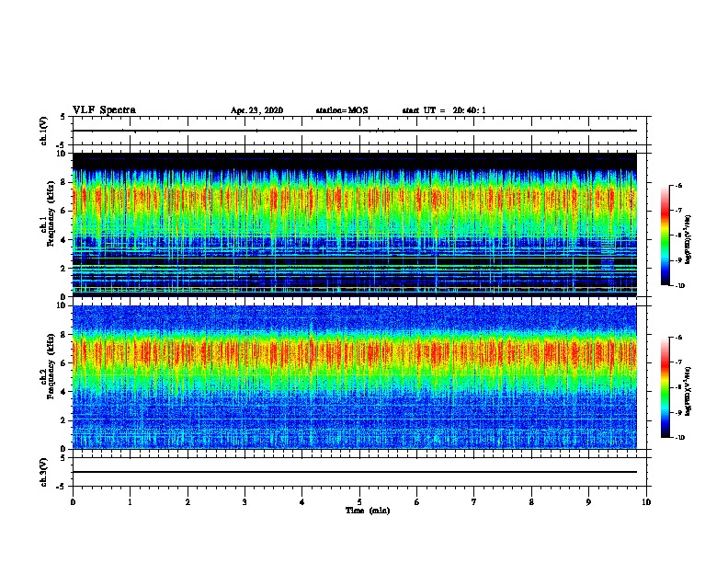Click the "ch.3(V)" axis label

(x=43, y=472)
